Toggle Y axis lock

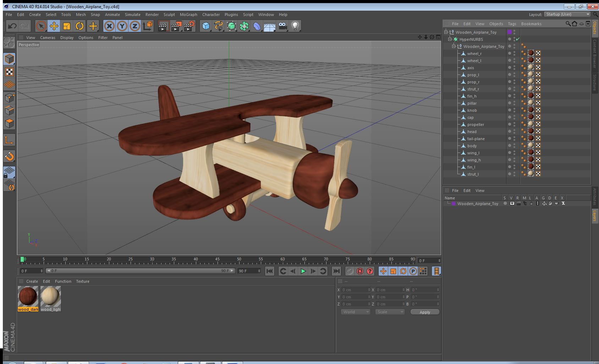[122, 26]
